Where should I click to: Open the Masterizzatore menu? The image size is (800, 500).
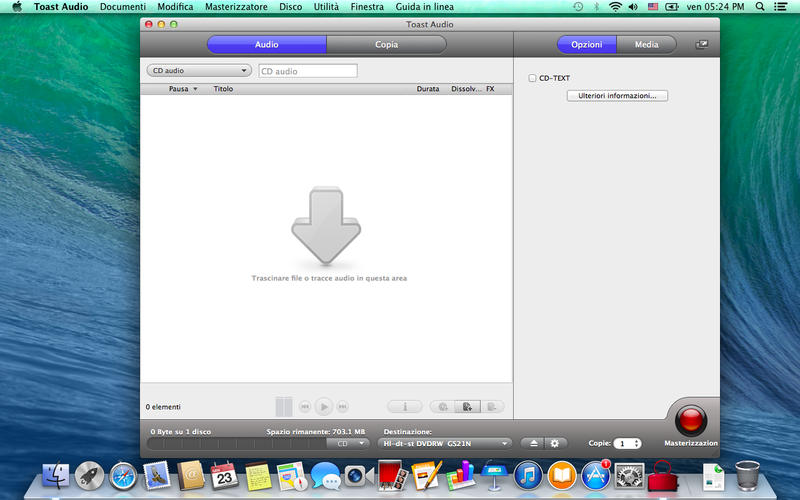click(x=236, y=7)
